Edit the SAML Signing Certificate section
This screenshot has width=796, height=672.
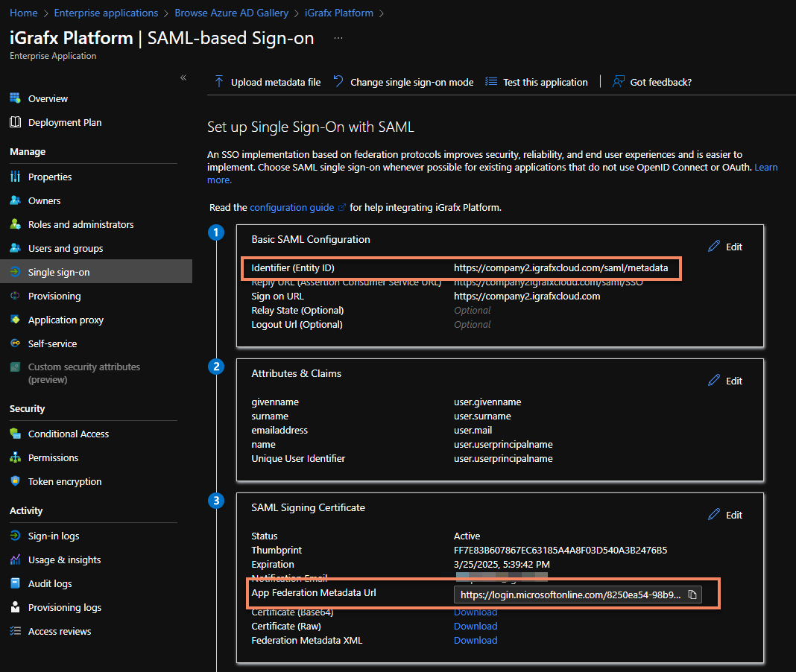pos(725,515)
